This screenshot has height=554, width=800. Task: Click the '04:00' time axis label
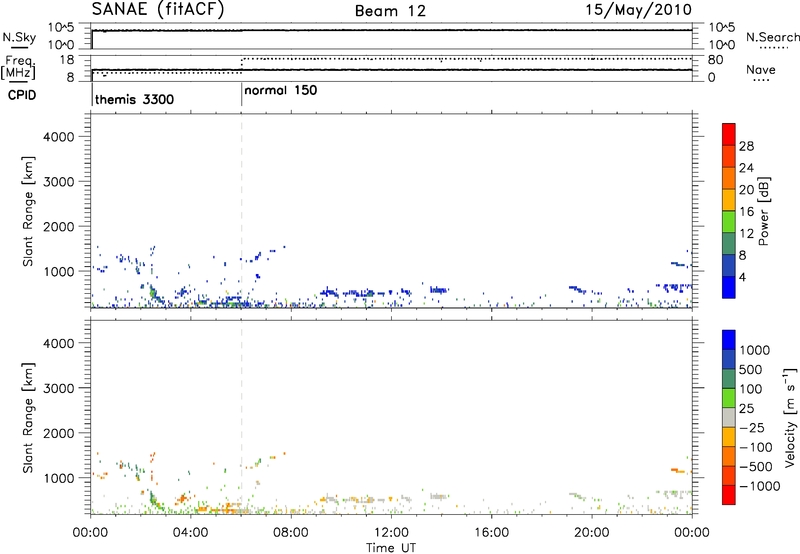[x=190, y=533]
